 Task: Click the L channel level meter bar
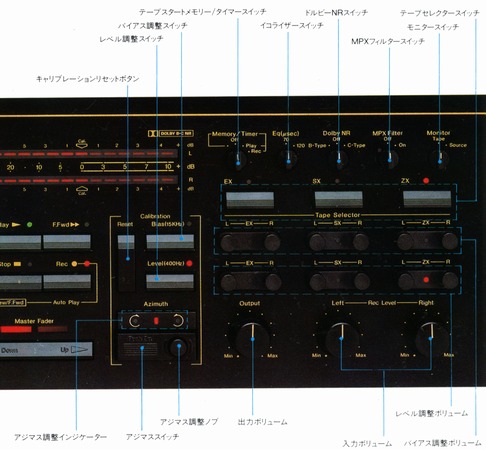88,154
